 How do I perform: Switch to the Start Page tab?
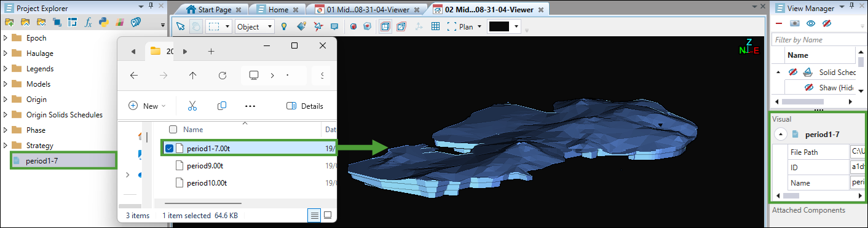click(x=211, y=9)
